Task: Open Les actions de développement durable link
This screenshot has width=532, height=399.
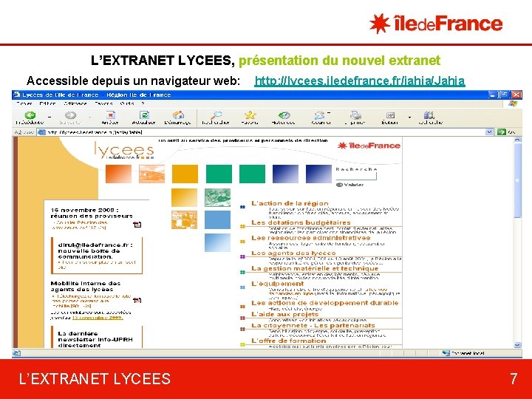Action: click(x=324, y=303)
